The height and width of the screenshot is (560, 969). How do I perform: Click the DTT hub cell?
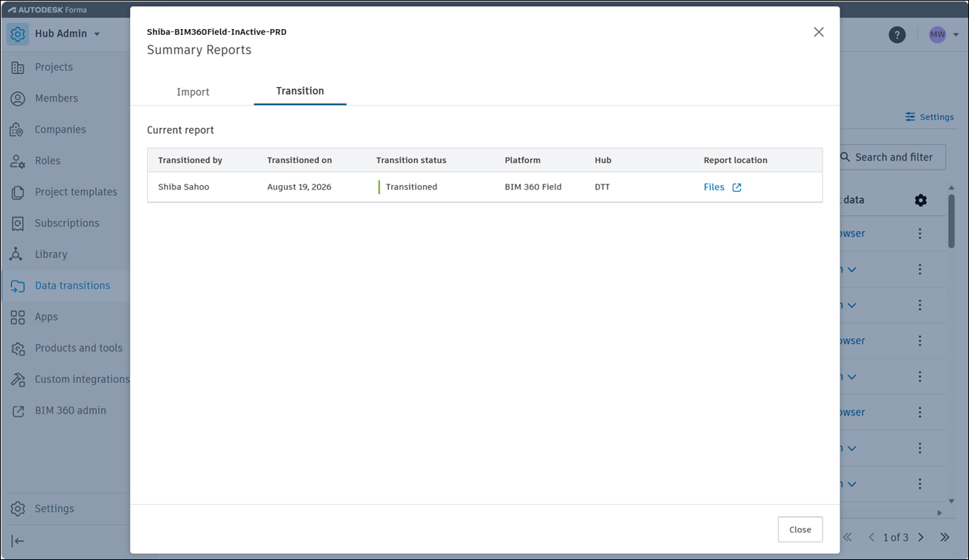[x=602, y=187]
